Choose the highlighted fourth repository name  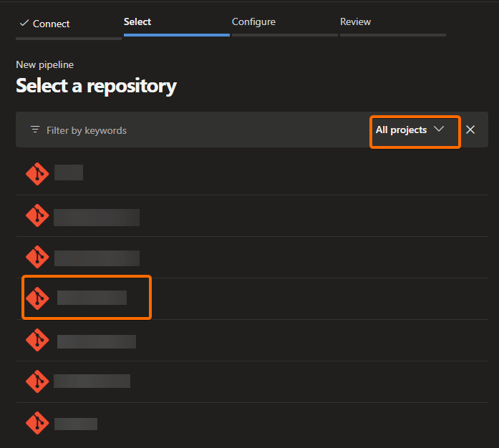click(x=92, y=298)
